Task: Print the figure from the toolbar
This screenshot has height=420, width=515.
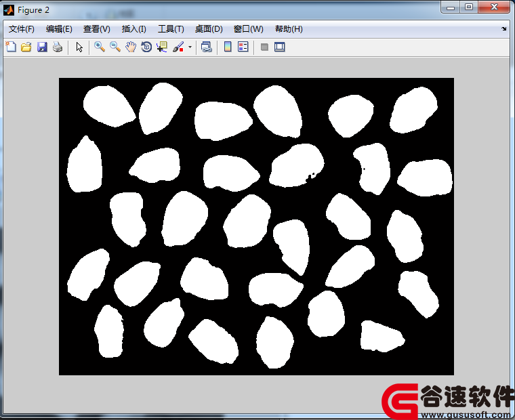Action: [x=58, y=47]
